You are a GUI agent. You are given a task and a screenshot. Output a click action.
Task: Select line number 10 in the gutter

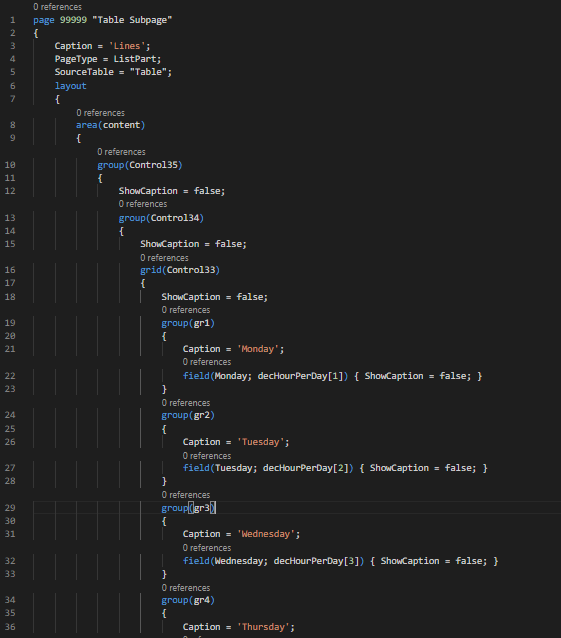10,165
